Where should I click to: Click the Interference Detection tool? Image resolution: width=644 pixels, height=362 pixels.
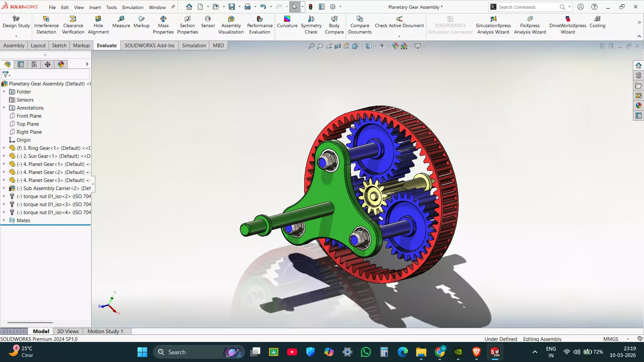tap(46, 25)
